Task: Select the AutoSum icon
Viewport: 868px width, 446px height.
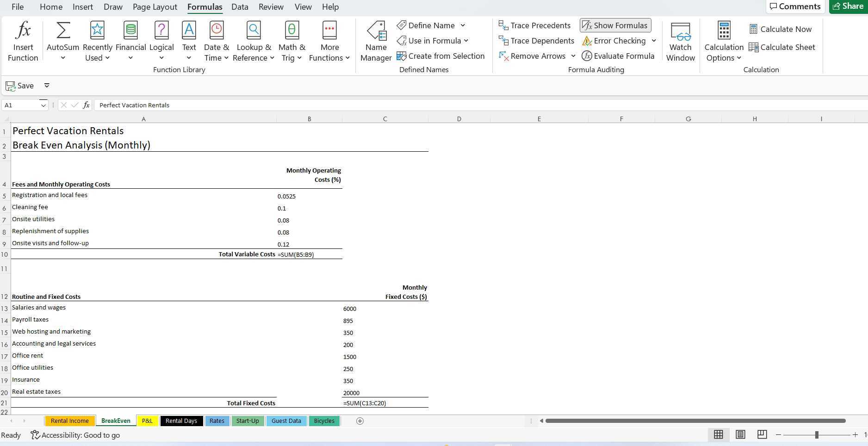Action: [x=62, y=39]
